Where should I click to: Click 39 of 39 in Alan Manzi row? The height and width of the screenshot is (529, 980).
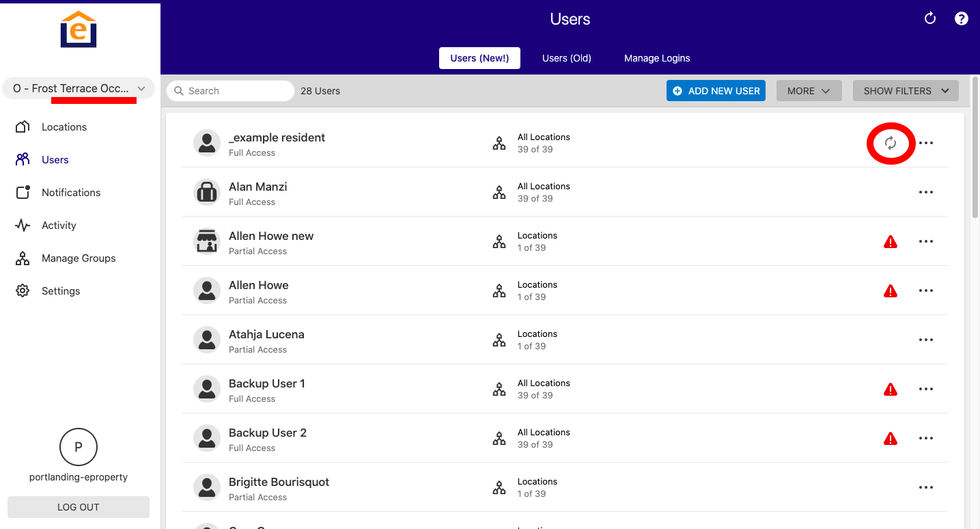click(535, 198)
